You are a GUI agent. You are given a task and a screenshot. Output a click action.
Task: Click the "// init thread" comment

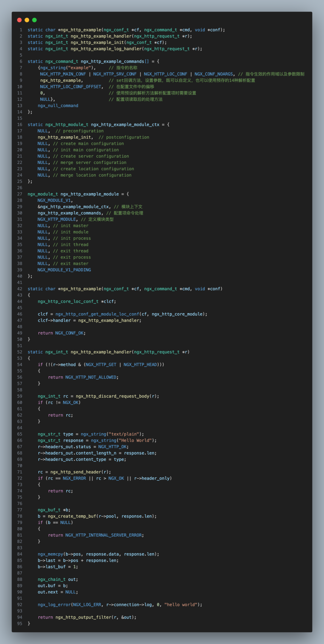(x=71, y=245)
